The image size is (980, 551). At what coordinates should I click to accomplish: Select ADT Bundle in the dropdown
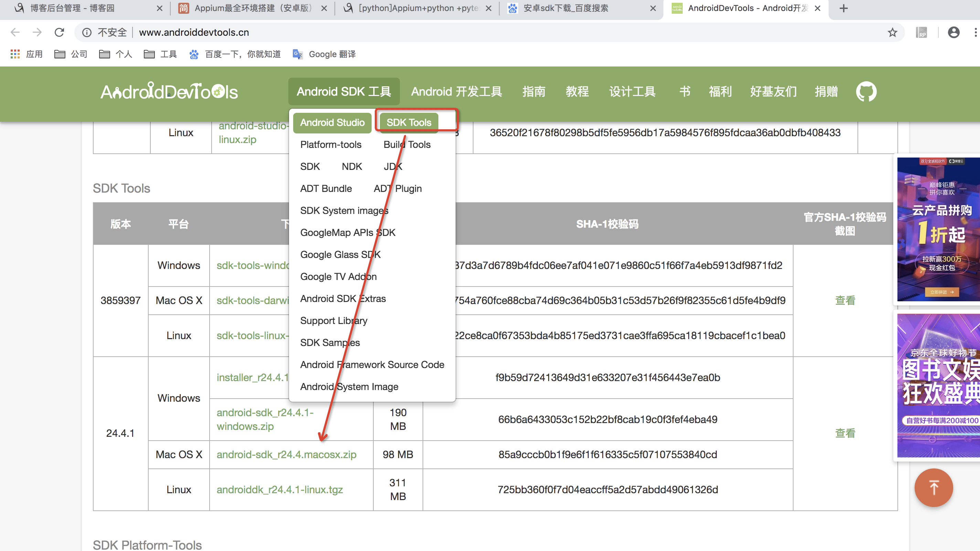coord(326,188)
